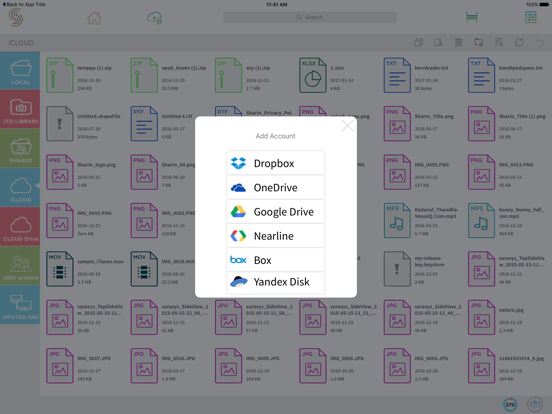The width and height of the screenshot is (552, 414).
Task: Click the sort list toolbar icon
Action: 499,43
